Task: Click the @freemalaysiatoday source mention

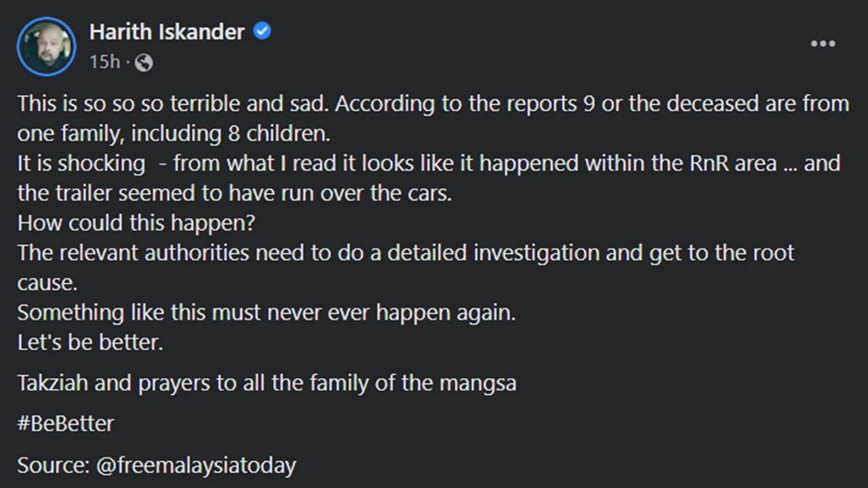Action: pyautogui.click(x=196, y=466)
